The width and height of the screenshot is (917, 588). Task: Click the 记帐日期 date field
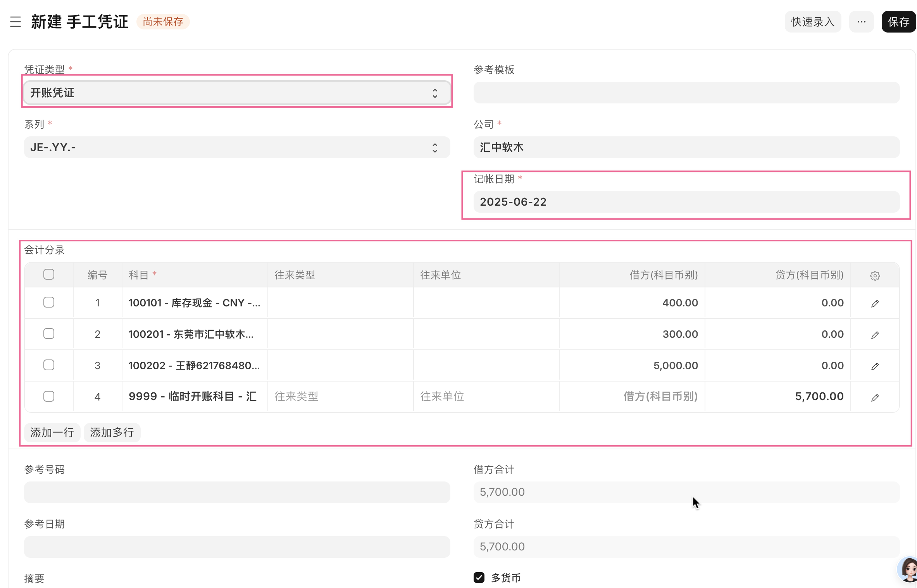686,202
